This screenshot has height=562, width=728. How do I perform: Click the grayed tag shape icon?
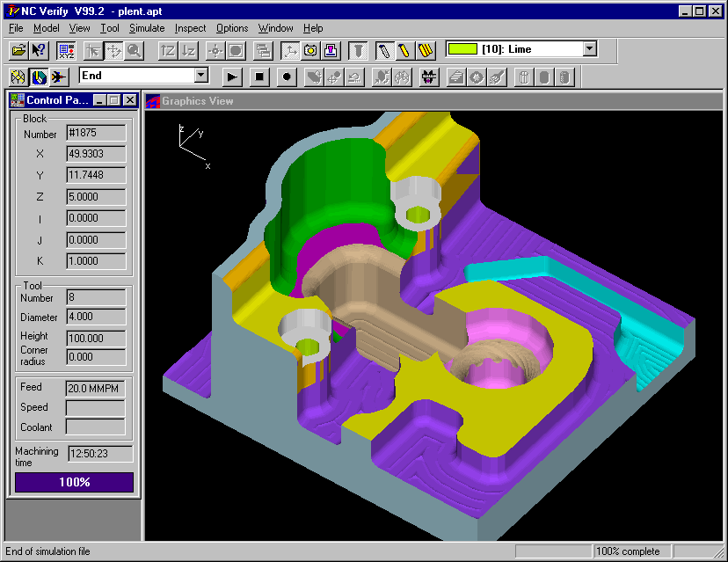click(314, 77)
